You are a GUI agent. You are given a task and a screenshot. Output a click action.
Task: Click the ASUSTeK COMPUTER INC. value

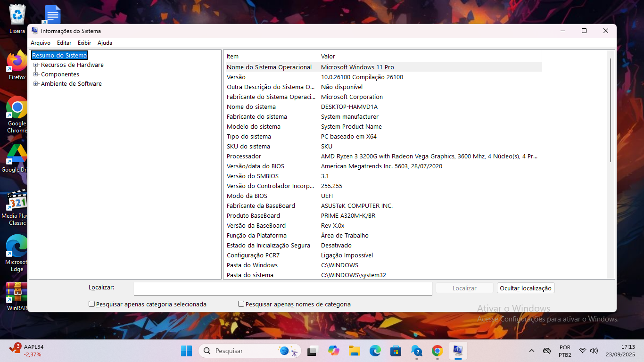coord(357,206)
